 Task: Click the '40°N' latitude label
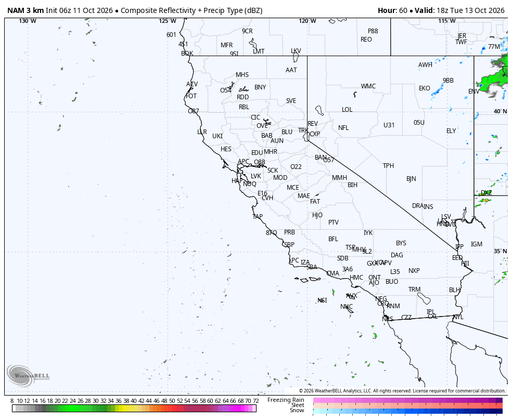click(x=500, y=112)
